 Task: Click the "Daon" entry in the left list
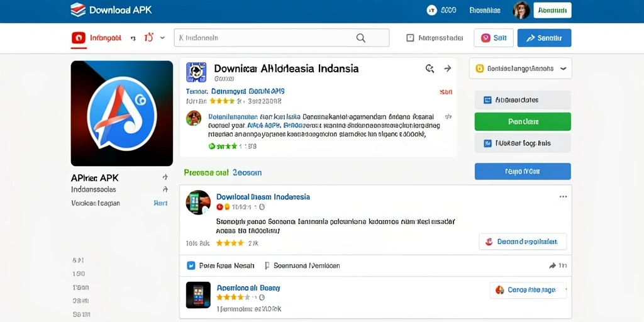click(x=80, y=287)
